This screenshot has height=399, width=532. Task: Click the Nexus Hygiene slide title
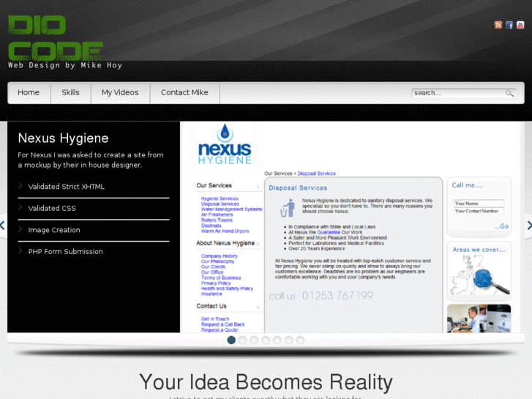[x=63, y=138]
